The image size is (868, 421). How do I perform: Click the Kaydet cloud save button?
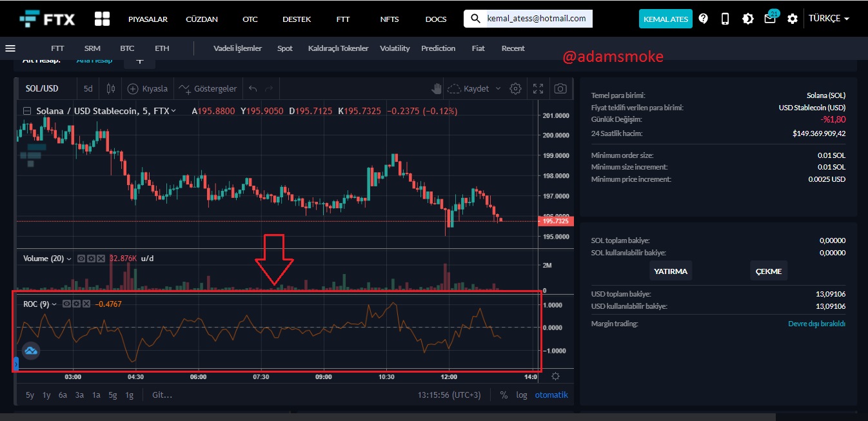point(469,88)
